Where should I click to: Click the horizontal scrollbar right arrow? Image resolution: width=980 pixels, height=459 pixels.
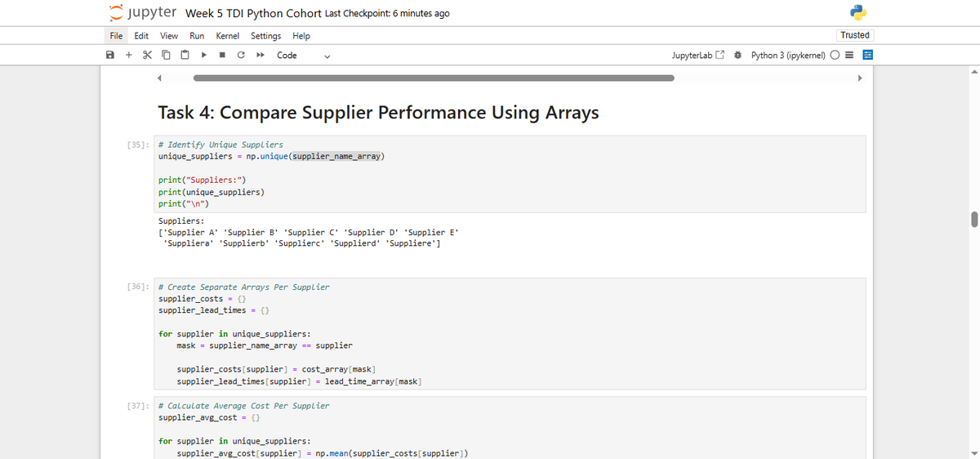point(858,78)
